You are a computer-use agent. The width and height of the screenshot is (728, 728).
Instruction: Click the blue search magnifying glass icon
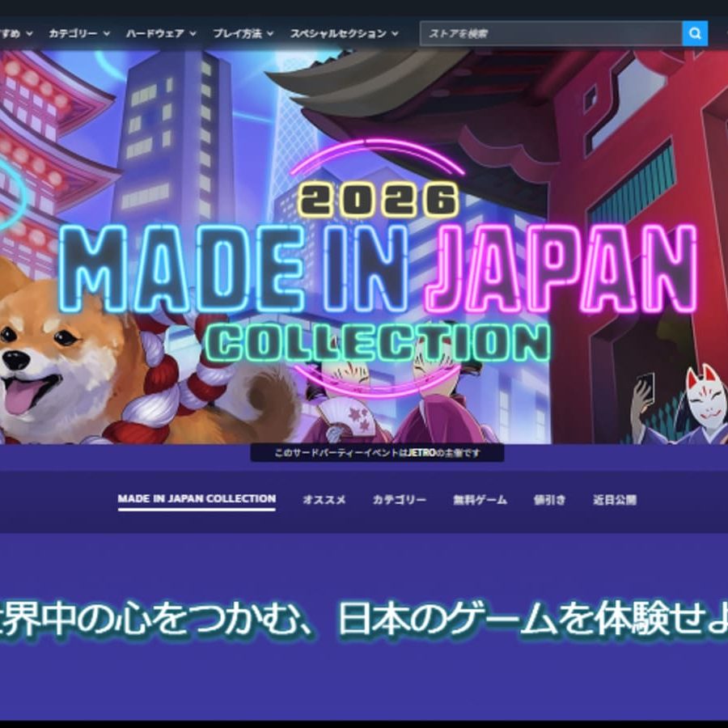tap(693, 34)
